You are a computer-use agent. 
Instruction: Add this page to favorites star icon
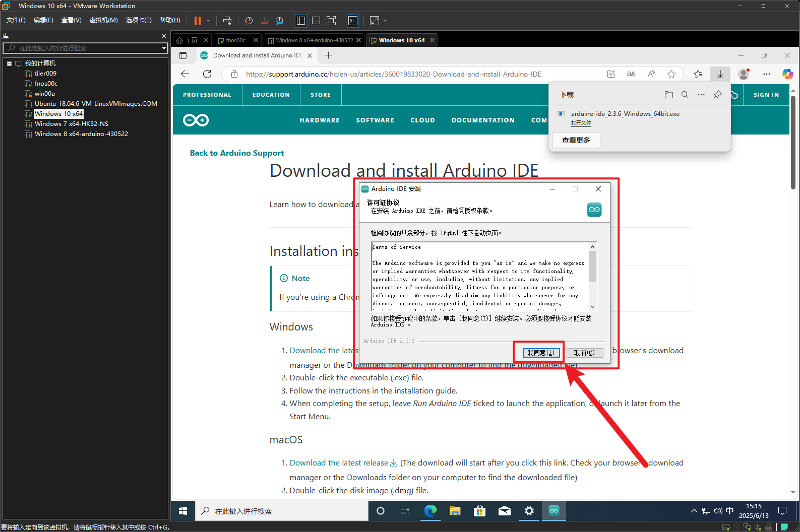pyautogui.click(x=671, y=74)
